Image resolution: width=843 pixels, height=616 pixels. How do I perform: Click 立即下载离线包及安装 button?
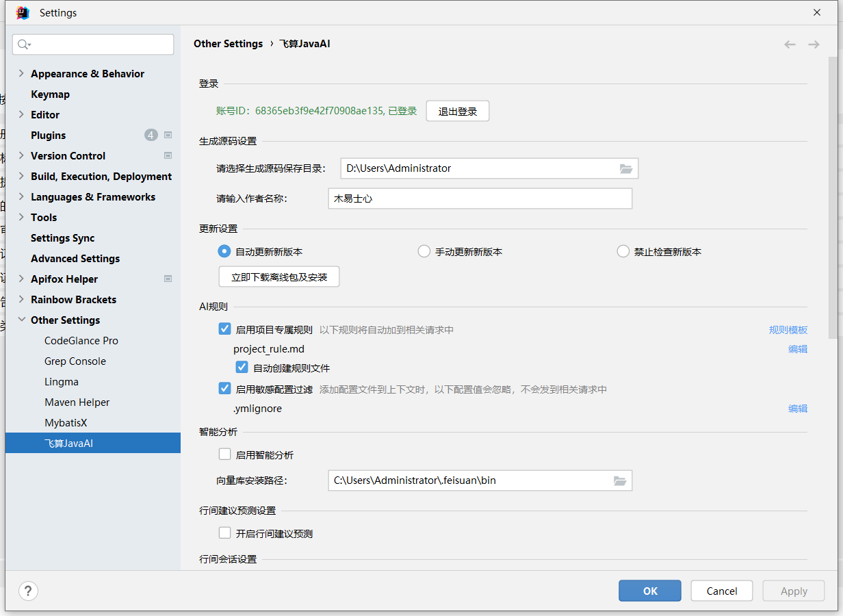coord(279,277)
